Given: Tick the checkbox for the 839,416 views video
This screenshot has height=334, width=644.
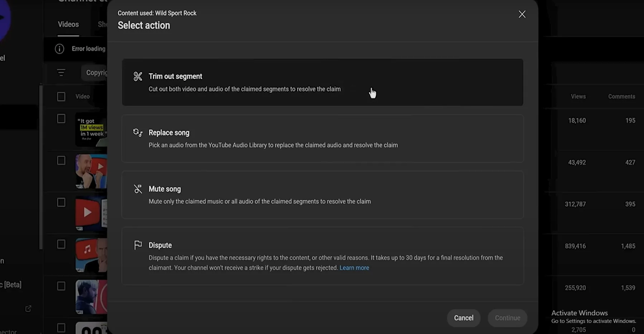Looking at the screenshot, I should pos(61,244).
